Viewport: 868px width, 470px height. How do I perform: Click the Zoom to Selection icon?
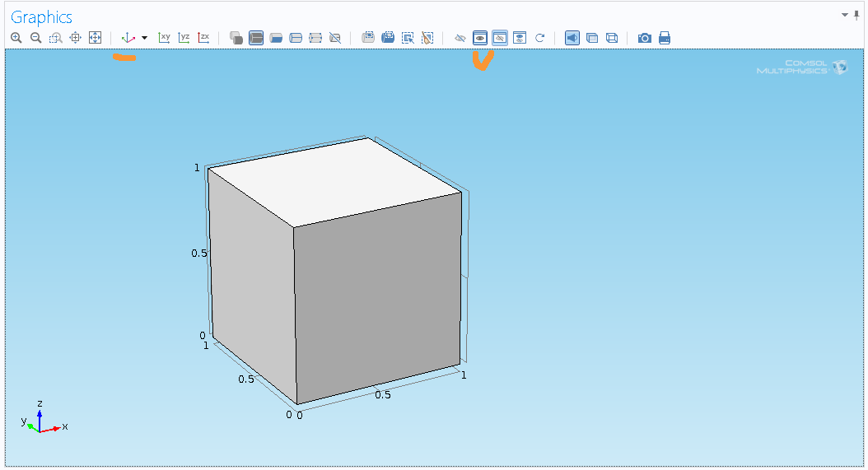coord(75,38)
